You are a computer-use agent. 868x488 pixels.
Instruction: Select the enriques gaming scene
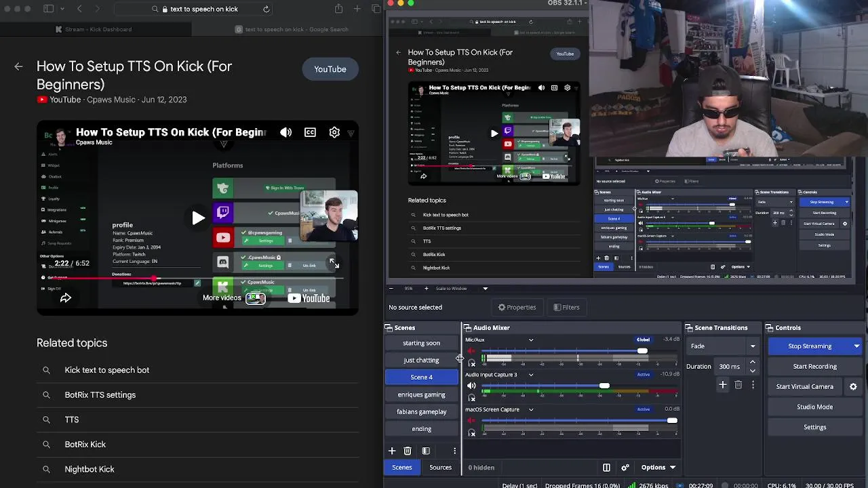tap(421, 394)
